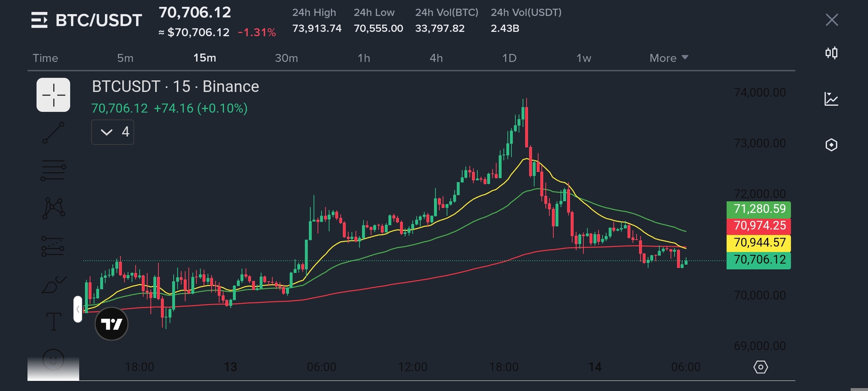868x391 pixels.
Task: Select the brush drawing tool
Action: tap(54, 285)
